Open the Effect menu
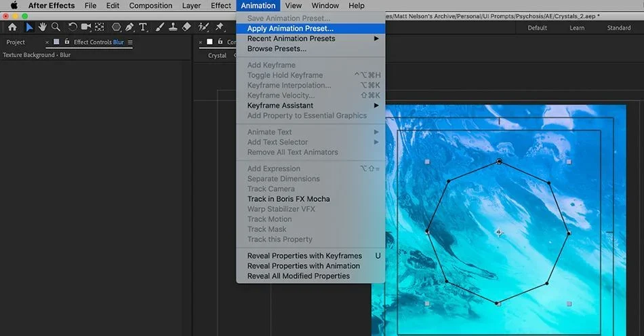This screenshot has width=644, height=336. click(221, 5)
